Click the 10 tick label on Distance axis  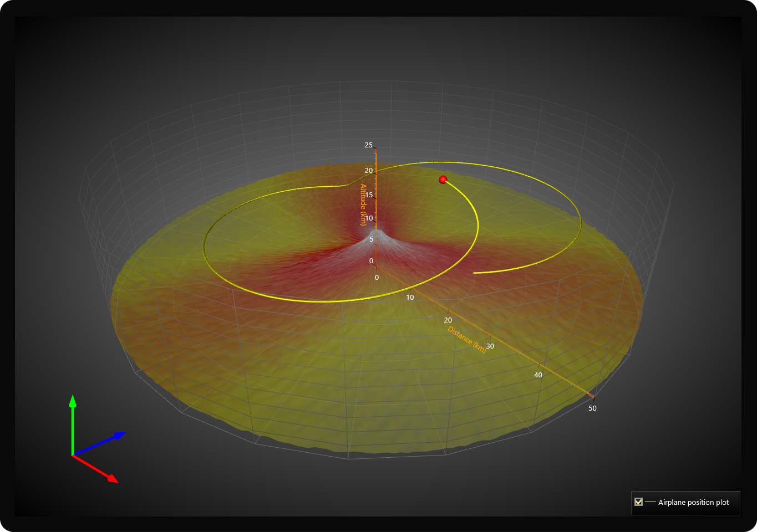pos(410,298)
